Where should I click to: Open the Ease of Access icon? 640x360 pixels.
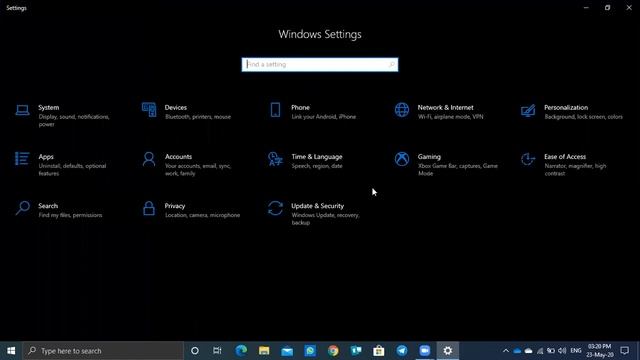point(528,159)
